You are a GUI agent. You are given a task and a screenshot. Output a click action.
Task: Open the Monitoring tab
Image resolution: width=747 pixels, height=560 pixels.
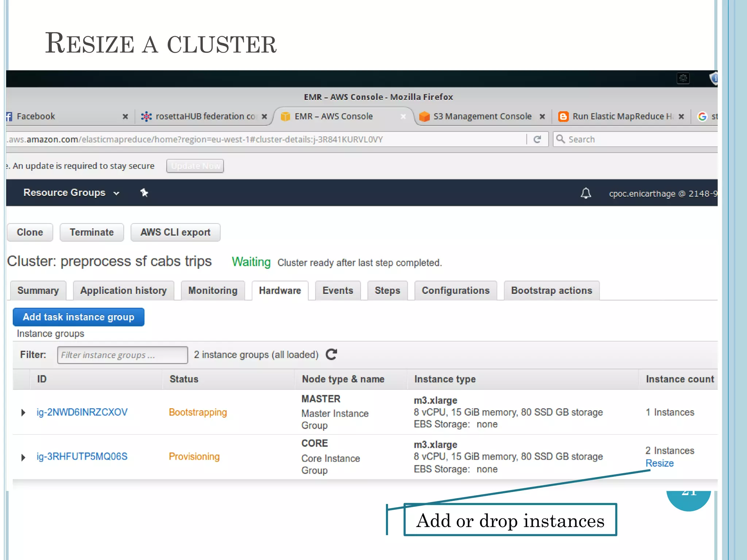(213, 291)
